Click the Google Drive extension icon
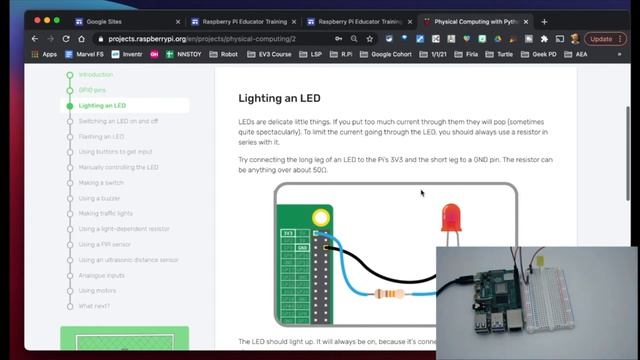This screenshot has height=360, width=640. click(498, 39)
